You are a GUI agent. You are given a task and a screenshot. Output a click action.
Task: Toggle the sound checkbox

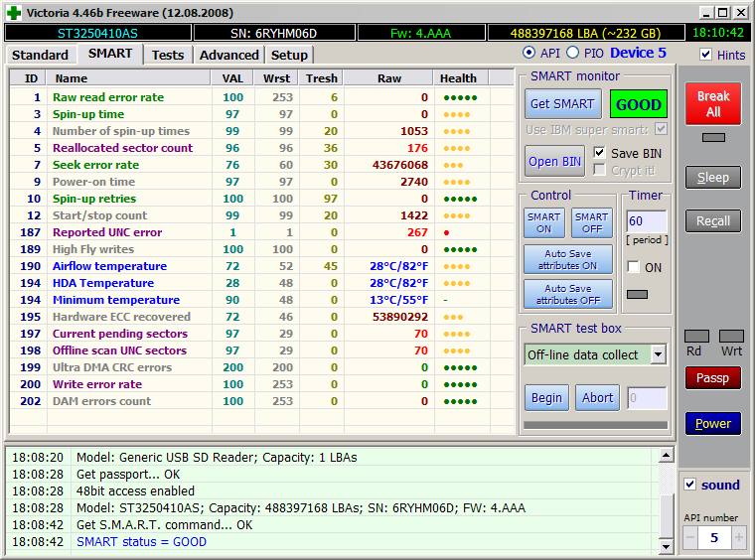(x=691, y=485)
